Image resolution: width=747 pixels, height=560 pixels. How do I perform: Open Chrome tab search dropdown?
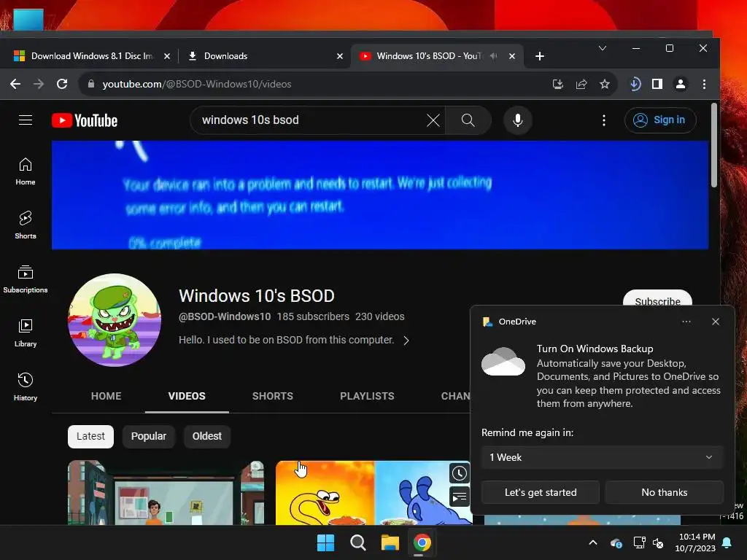[603, 49]
